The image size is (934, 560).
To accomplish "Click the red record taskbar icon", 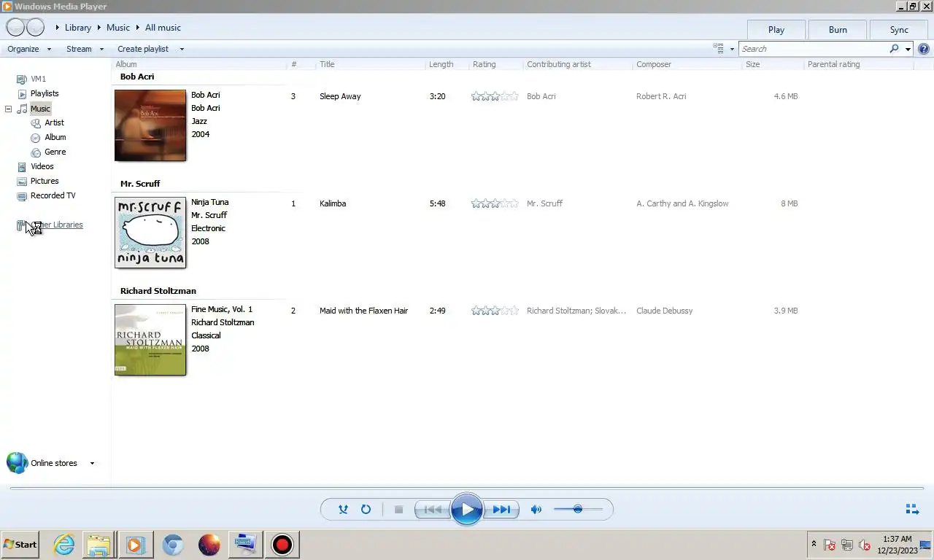I will (282, 545).
